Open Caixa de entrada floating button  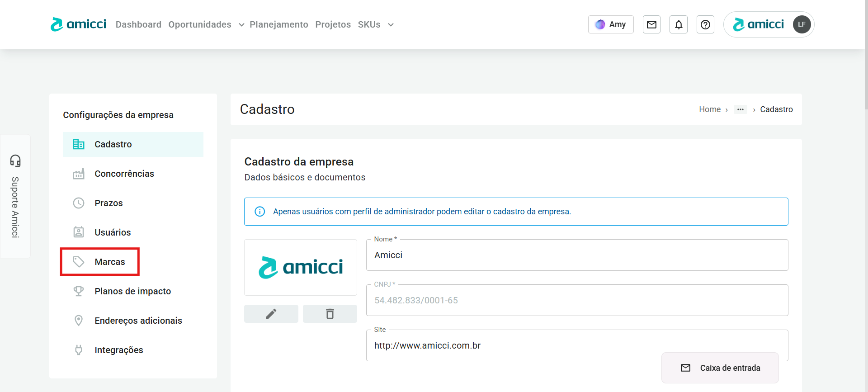click(x=720, y=368)
